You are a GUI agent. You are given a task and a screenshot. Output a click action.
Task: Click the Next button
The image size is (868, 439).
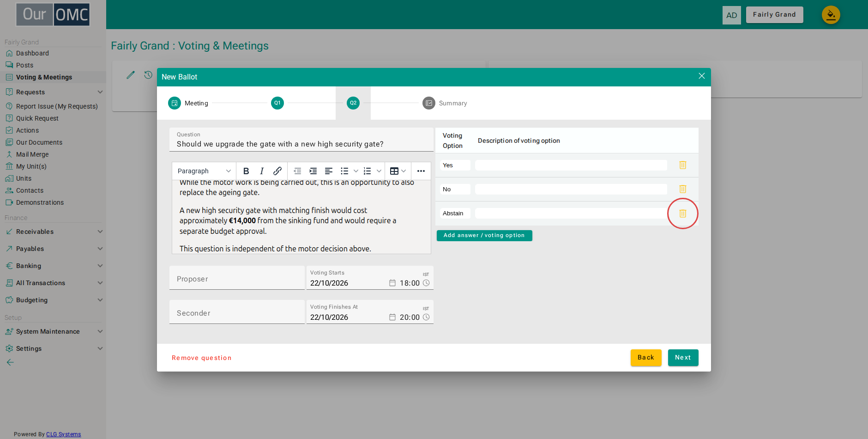pos(683,358)
